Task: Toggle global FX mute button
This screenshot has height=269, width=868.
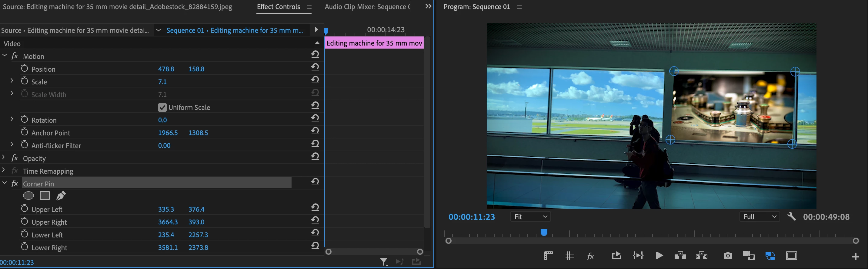Action: (x=590, y=256)
